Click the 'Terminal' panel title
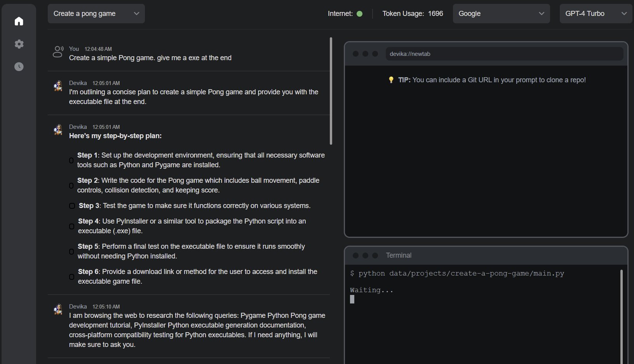 (399, 255)
